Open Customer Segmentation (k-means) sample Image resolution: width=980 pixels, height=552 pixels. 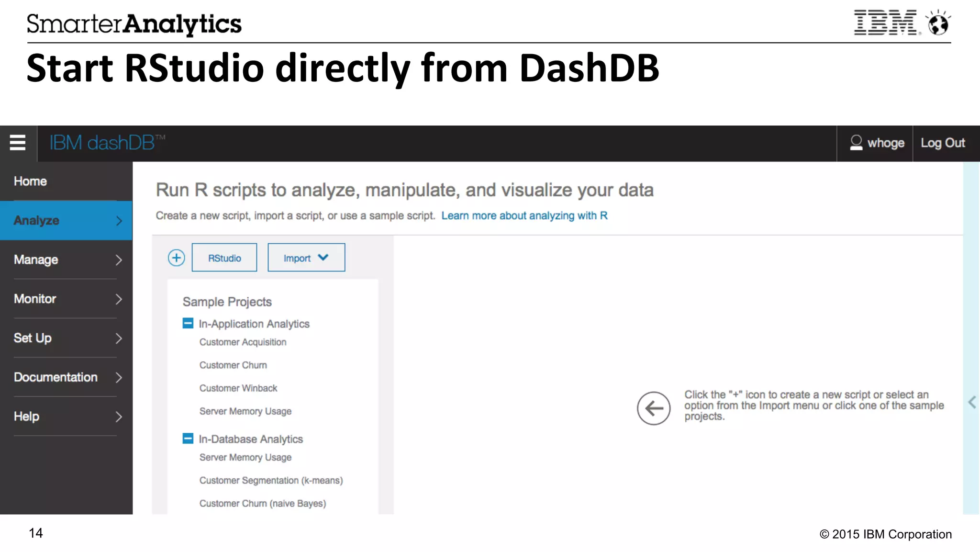pyautogui.click(x=271, y=480)
